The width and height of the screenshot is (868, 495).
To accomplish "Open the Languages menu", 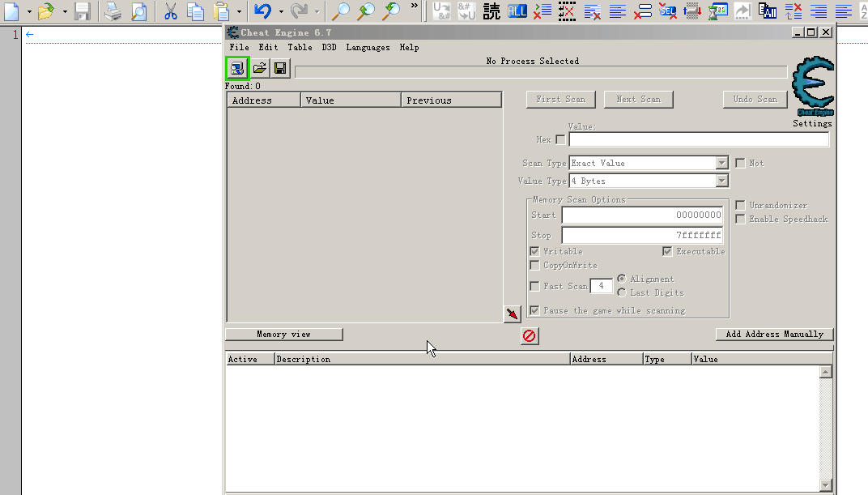I will click(368, 48).
